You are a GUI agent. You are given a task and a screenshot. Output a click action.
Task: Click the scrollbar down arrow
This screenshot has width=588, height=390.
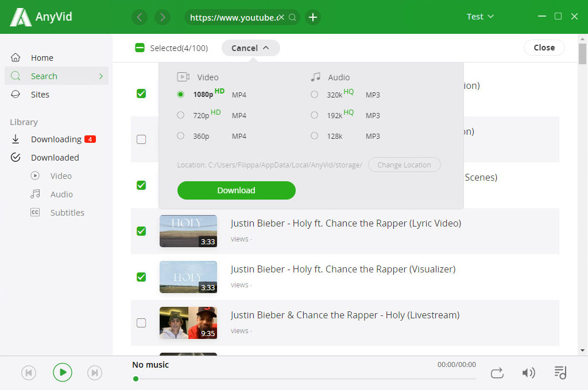click(582, 350)
